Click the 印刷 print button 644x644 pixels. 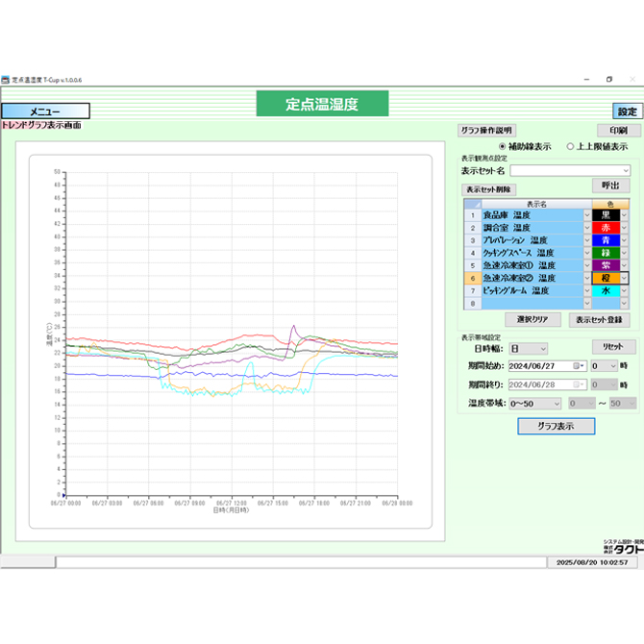[619, 130]
